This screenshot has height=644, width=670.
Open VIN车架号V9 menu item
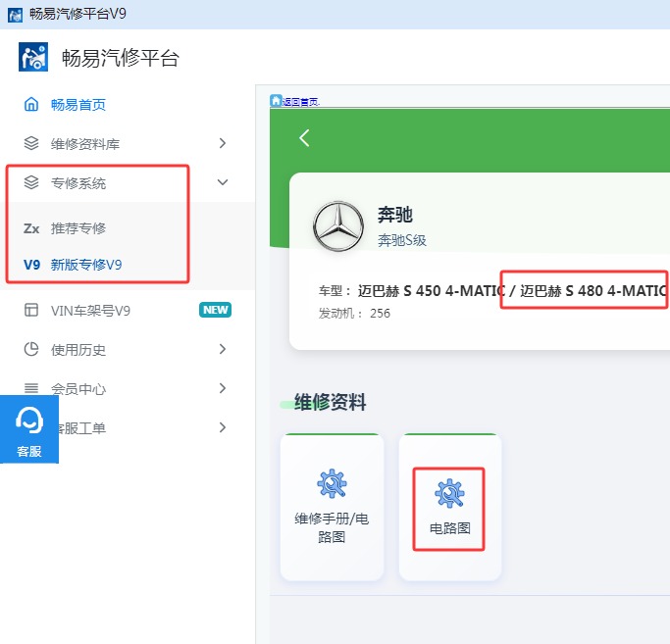(x=90, y=311)
